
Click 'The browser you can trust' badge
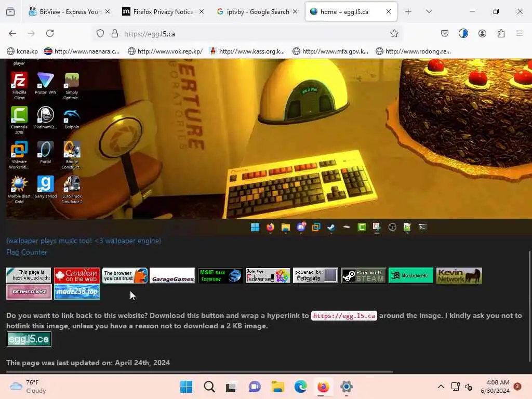[x=125, y=275]
